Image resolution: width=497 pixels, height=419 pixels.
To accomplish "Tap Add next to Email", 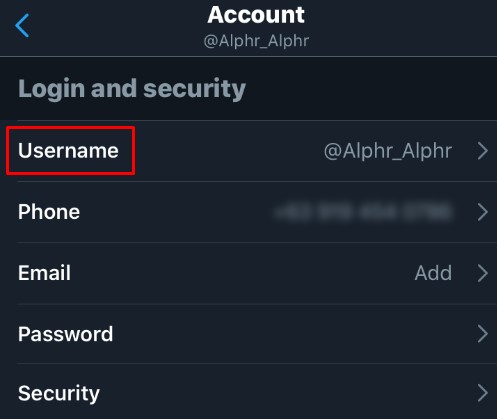I will (433, 273).
